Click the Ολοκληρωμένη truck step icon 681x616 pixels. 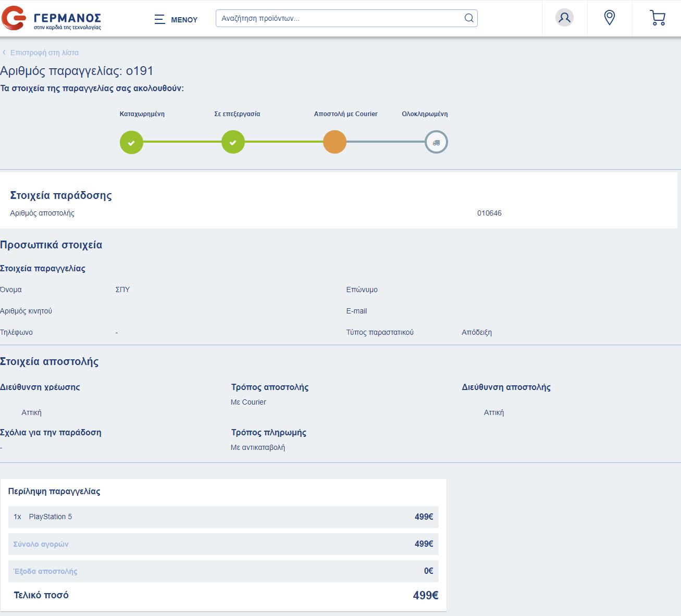pos(436,142)
